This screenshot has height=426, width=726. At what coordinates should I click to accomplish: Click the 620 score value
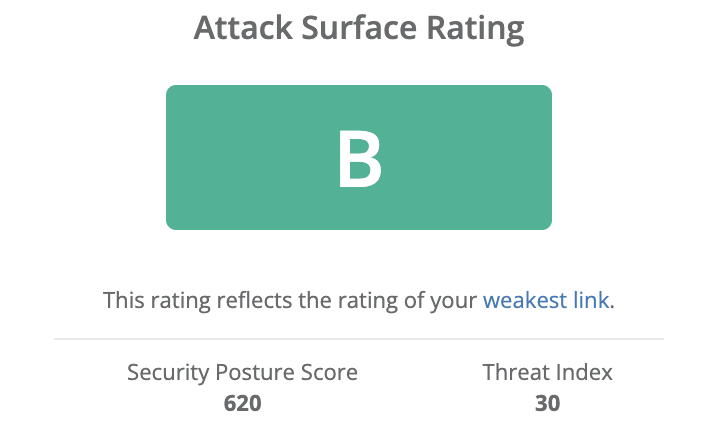click(x=242, y=403)
